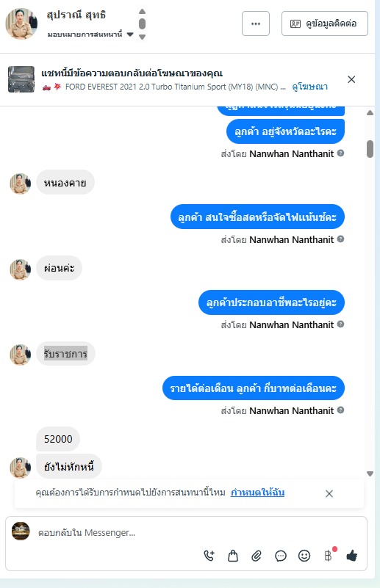Open the three-dots more options button

click(256, 23)
